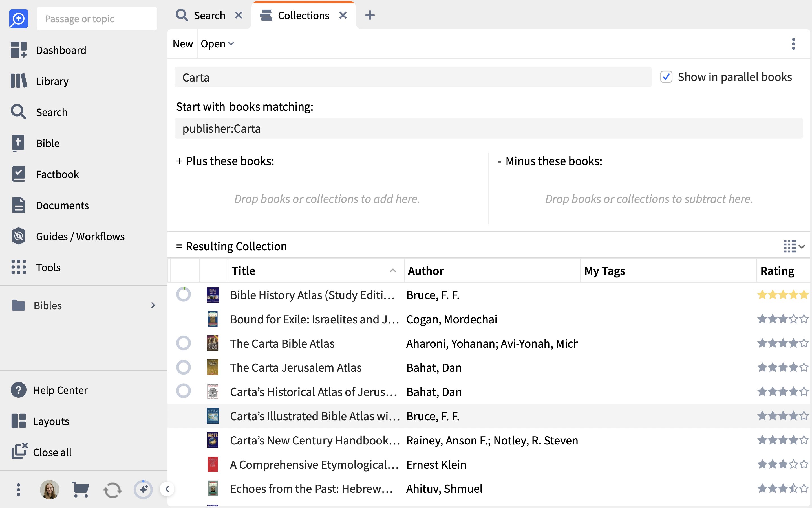Click the Close all label
812x508 pixels.
coord(52,452)
